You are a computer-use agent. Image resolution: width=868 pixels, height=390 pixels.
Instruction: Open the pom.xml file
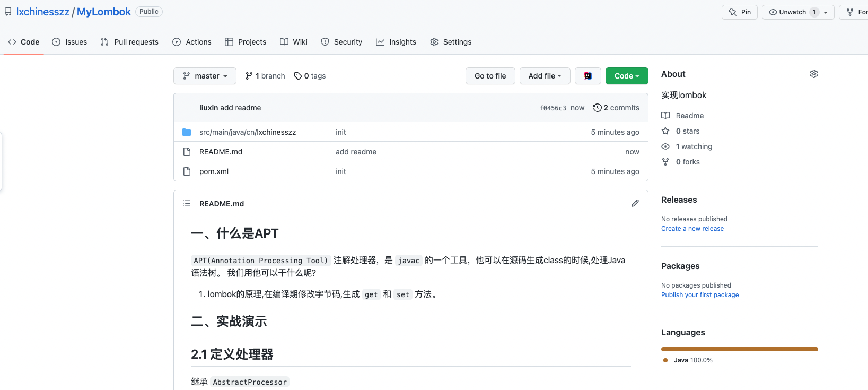click(214, 171)
